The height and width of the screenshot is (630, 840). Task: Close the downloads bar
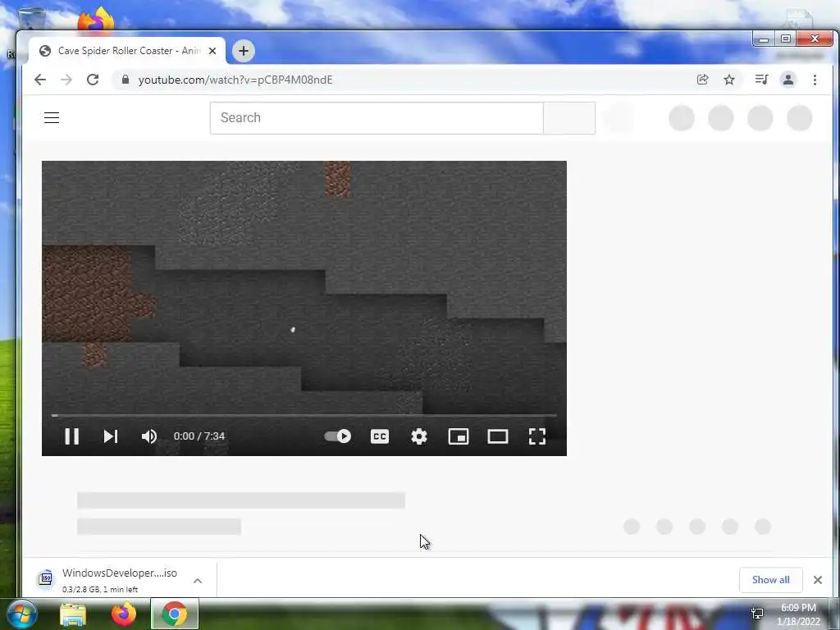(818, 580)
